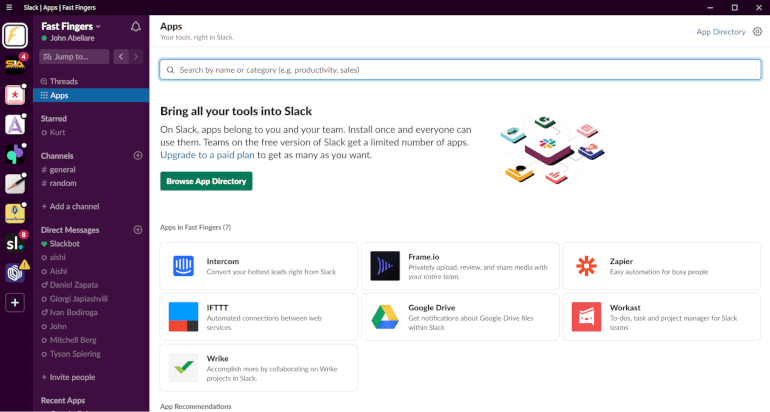The image size is (770, 412).
Task: Open the Google Drive app card
Action: pos(460,317)
